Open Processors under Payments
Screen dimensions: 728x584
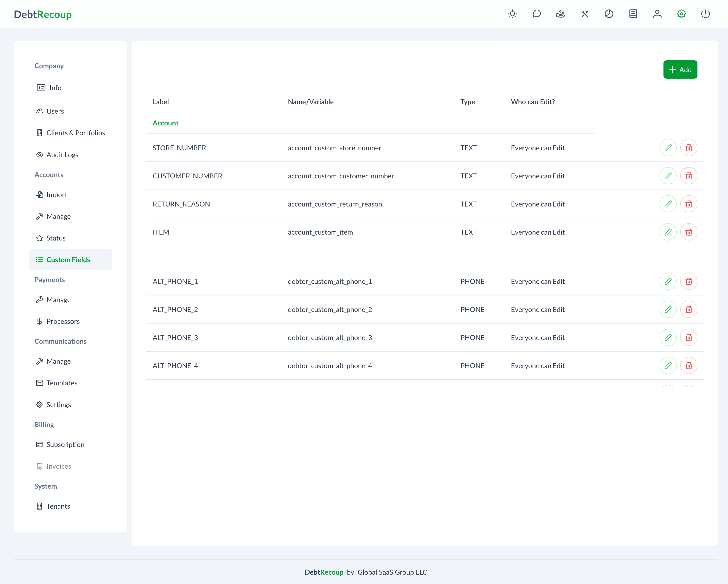(x=63, y=321)
